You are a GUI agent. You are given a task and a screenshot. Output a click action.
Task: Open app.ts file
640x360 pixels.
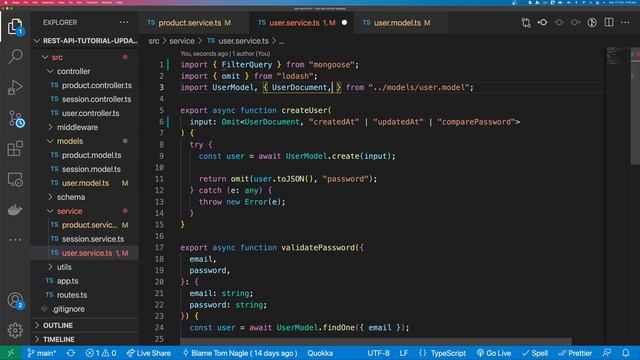[86, 281]
